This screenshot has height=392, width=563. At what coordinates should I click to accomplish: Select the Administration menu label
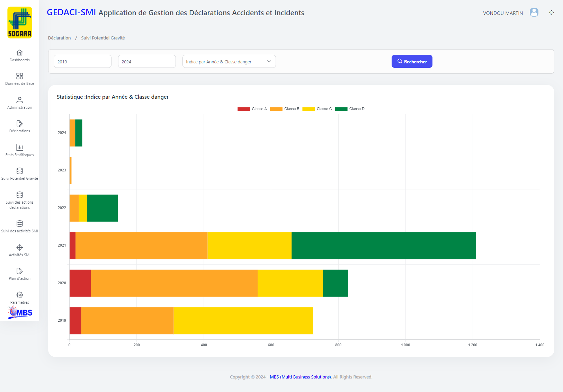[20, 108]
